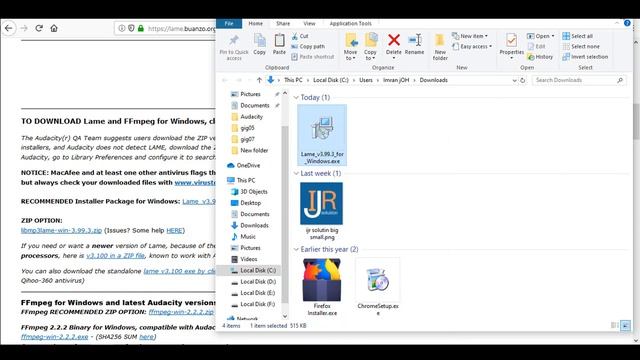The width and height of the screenshot is (640, 360).
Task: Open 3D Objects in navigation pane
Action: [x=249, y=191]
